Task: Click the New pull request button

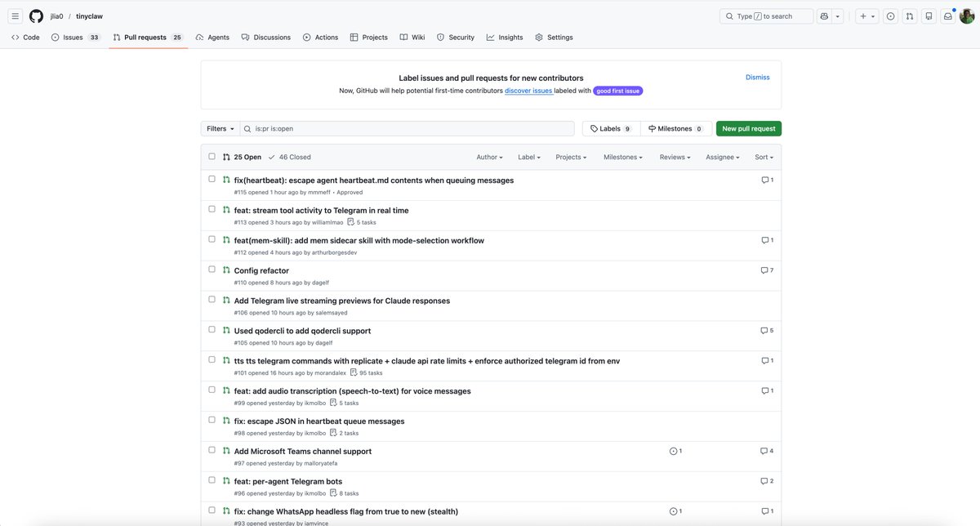Action: pos(749,129)
